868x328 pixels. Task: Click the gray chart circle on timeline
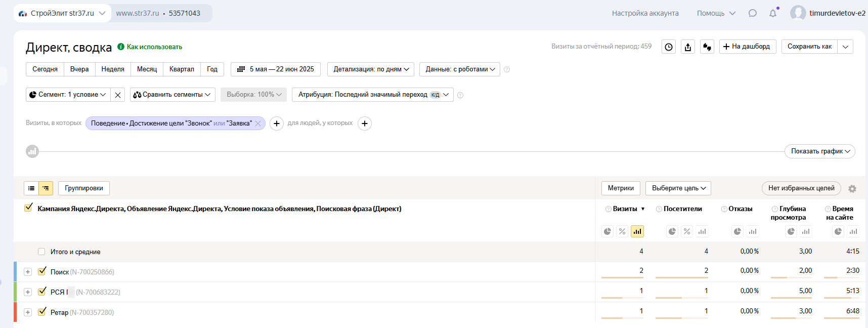32,151
